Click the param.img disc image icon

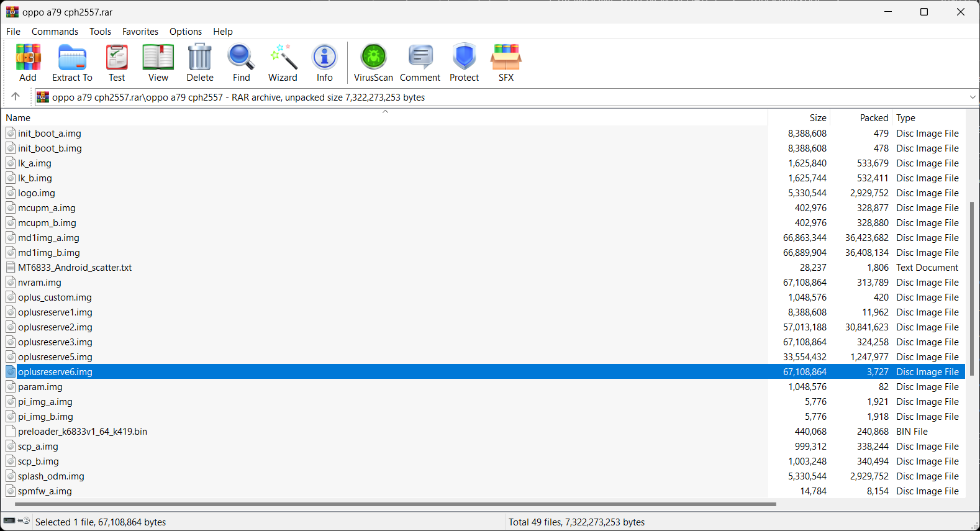point(11,386)
